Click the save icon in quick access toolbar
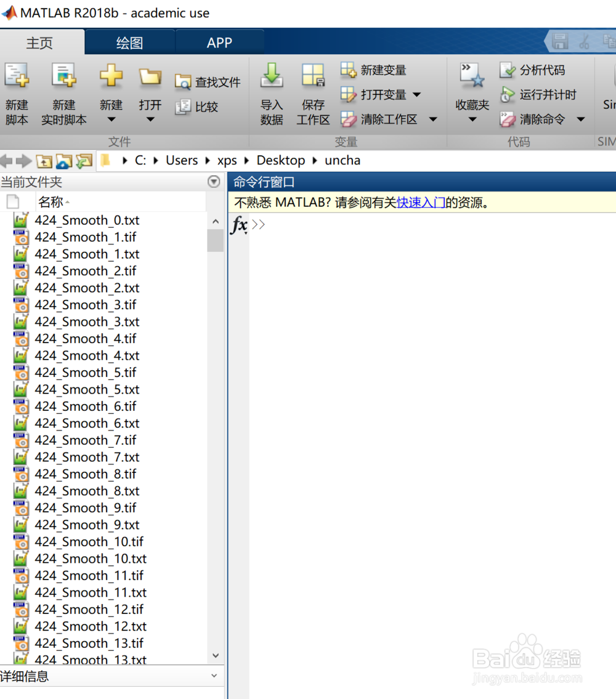Screen dimensions: 616x699 (560, 41)
